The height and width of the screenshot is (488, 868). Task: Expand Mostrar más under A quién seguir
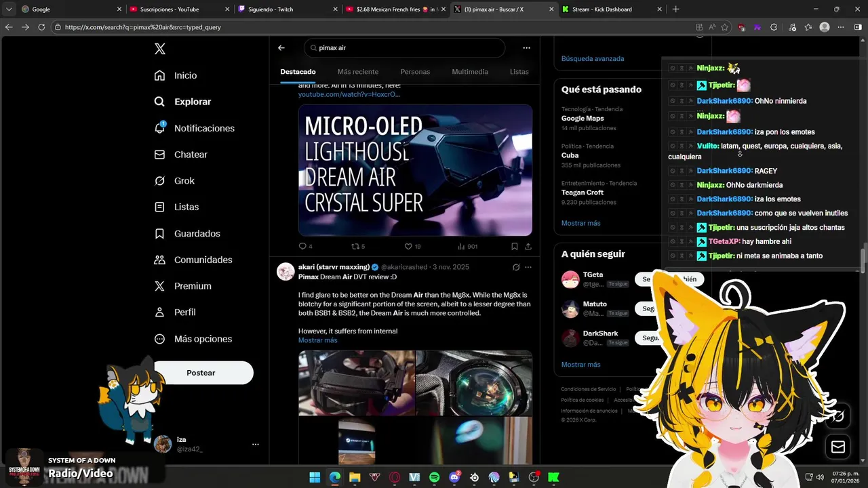pyautogui.click(x=580, y=365)
